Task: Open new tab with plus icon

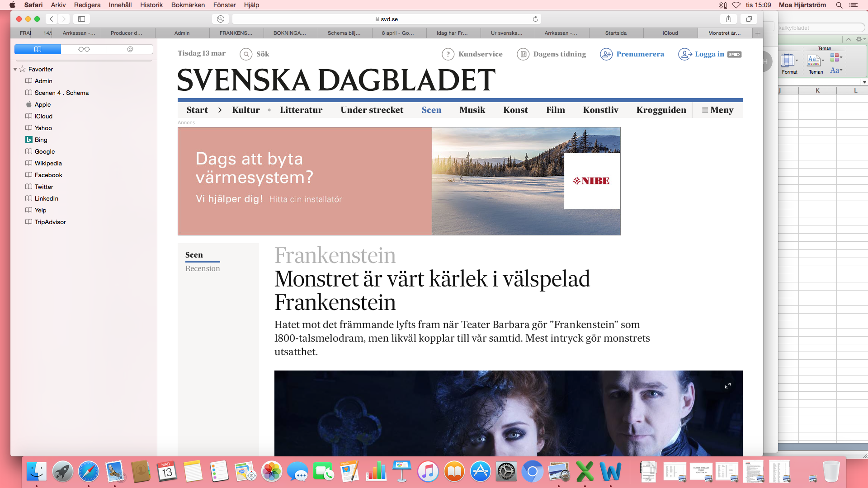Action: point(758,33)
